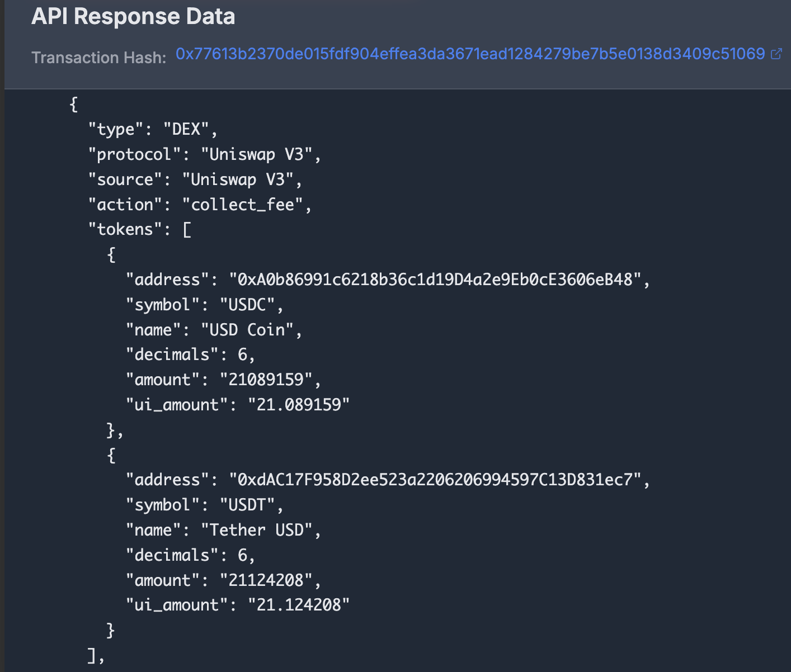This screenshot has height=672, width=791.
Task: Open transaction in explorer via external link icon
Action: [x=776, y=54]
